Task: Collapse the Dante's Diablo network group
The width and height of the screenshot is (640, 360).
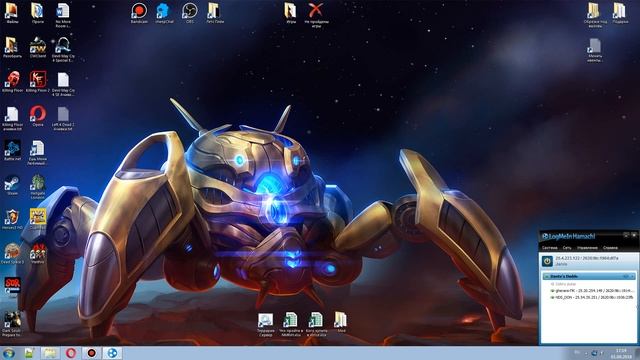Action: (547, 276)
